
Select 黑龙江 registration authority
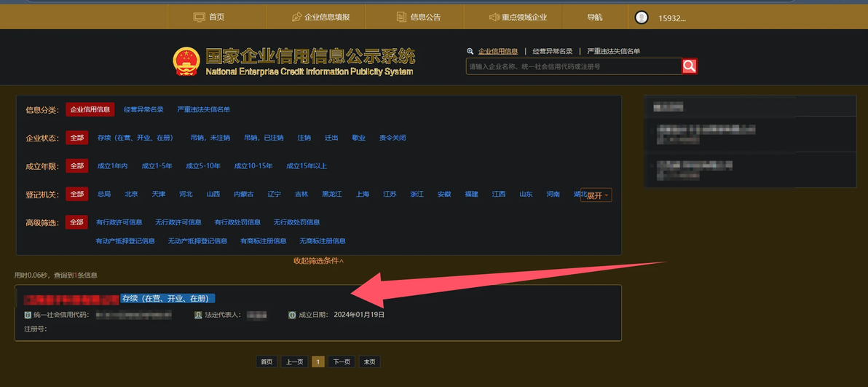tap(332, 194)
